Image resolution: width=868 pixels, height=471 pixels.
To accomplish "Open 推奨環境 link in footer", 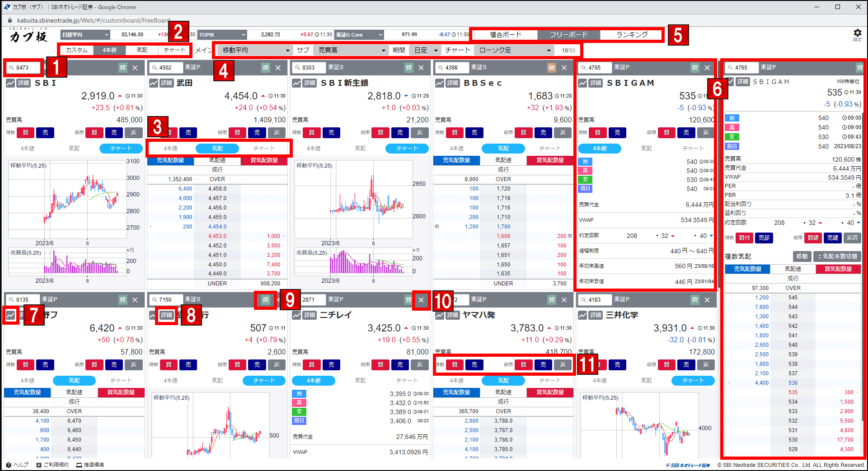I will (90, 465).
